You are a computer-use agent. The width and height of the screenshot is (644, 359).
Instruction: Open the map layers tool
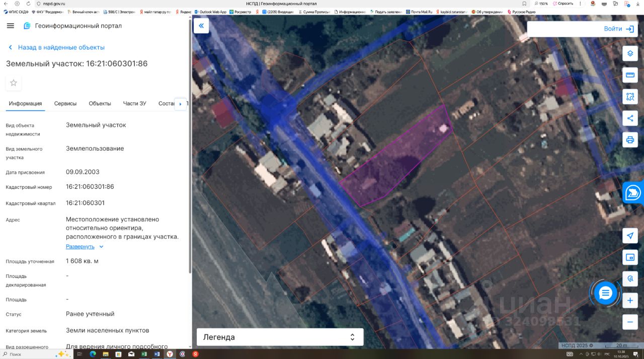(630, 53)
